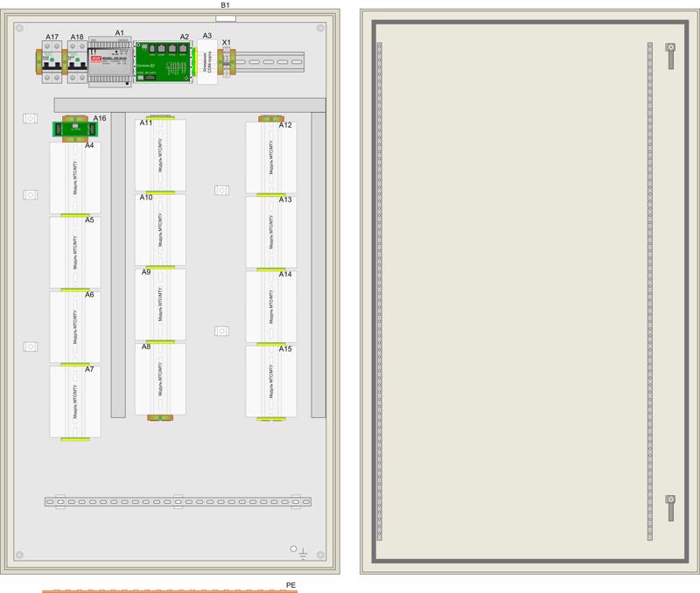Click the A4 MTC/MTU module

75,178
